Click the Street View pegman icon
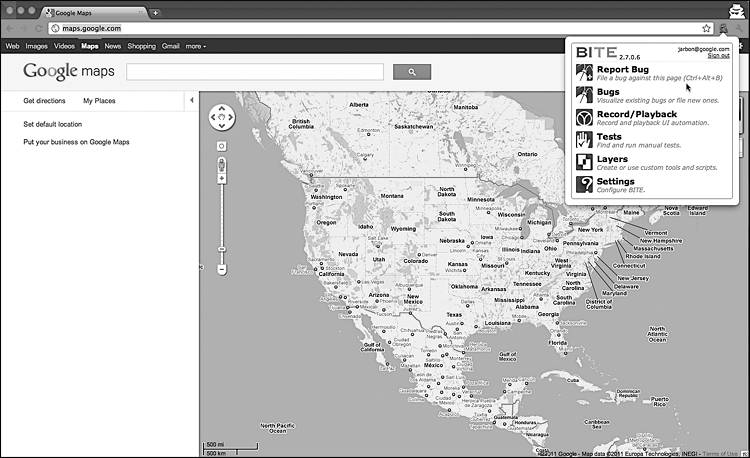Viewport: 750px width, 458px height. [221, 165]
